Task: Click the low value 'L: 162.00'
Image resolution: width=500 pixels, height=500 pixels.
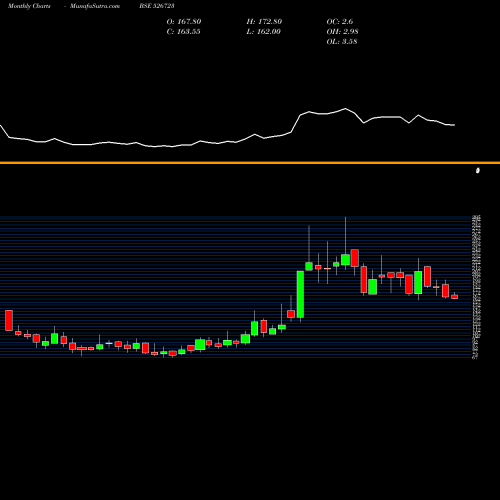Action: (263, 31)
